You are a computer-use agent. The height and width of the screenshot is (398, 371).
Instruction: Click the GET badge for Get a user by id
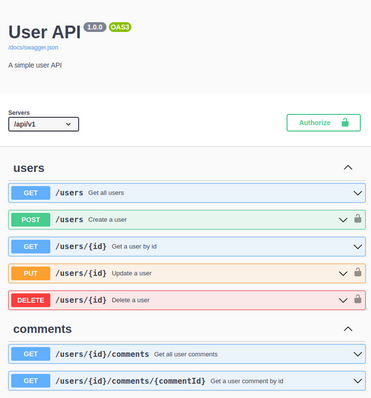31,247
